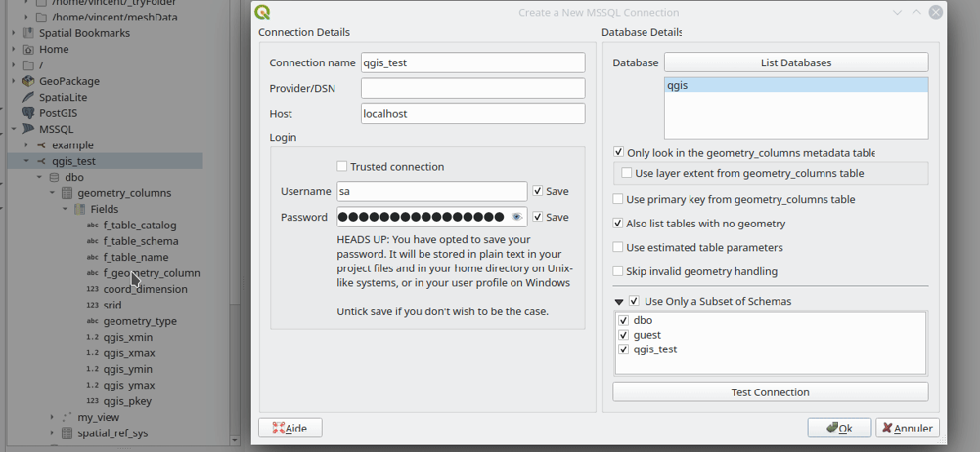Click the SpatiaLite feather icon
This screenshot has height=452, width=980.
(29, 97)
